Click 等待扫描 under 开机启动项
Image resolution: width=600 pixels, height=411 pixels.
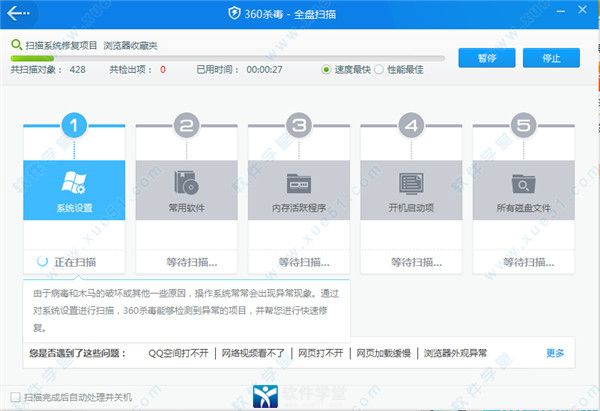click(x=416, y=262)
